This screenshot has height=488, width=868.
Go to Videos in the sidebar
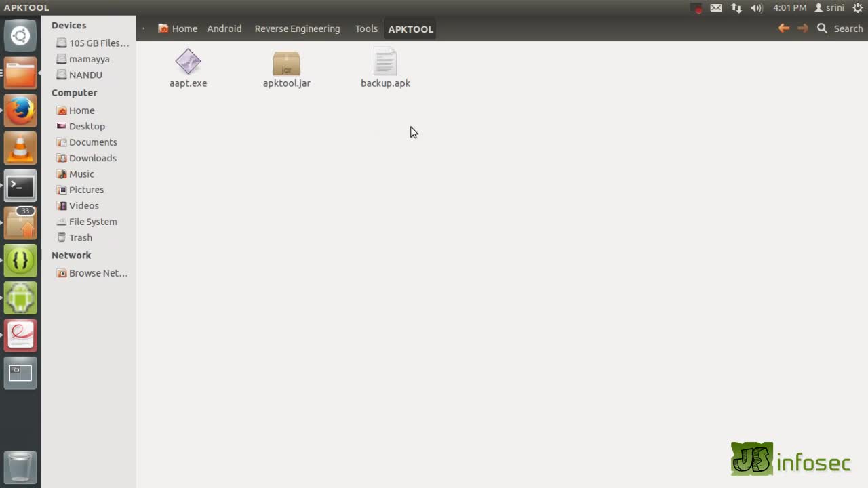coord(78,205)
